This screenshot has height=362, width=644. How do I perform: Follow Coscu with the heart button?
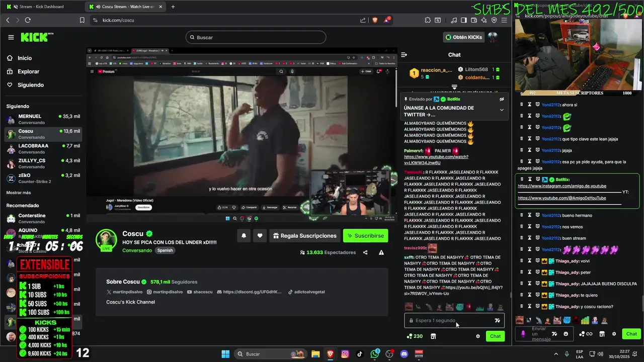coord(260,235)
